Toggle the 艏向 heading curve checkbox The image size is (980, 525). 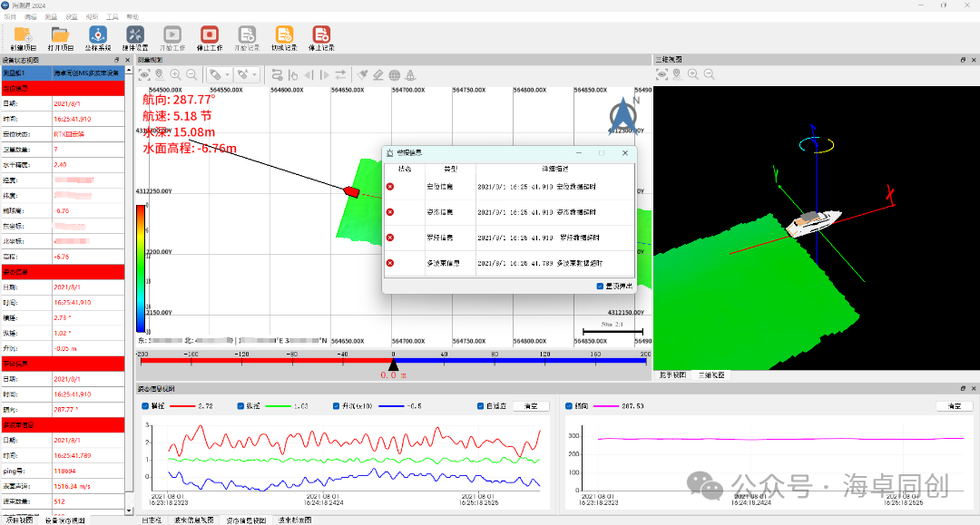tap(569, 406)
